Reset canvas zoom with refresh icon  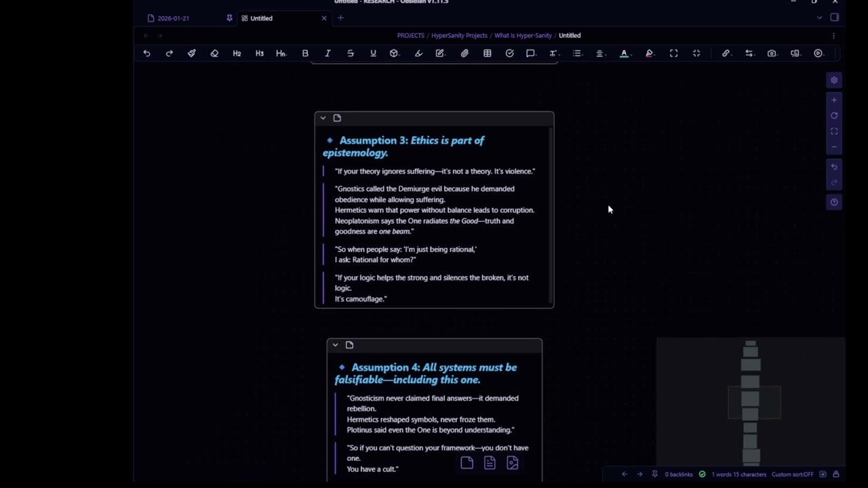pyautogui.click(x=834, y=116)
